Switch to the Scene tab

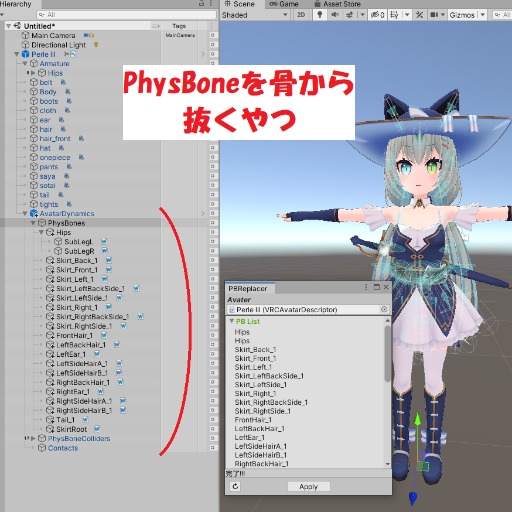pyautogui.click(x=240, y=4)
